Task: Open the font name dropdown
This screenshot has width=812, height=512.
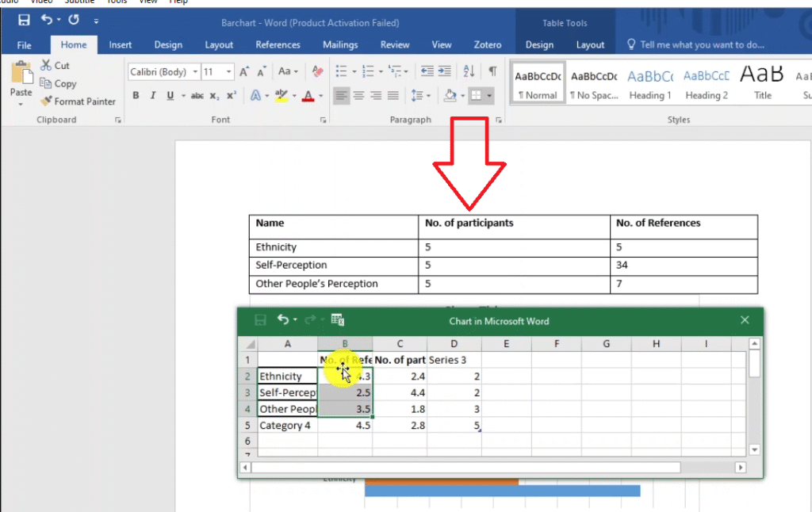Action: click(x=194, y=72)
